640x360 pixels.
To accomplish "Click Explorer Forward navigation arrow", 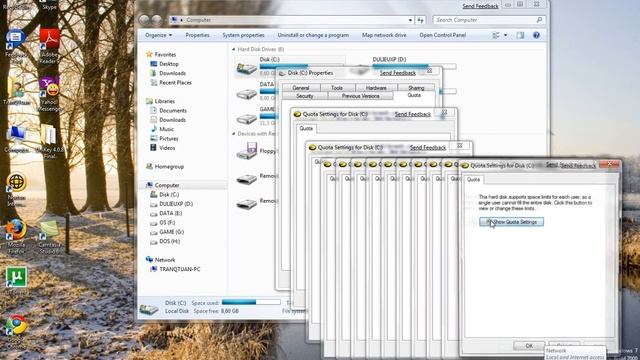I will tap(157, 20).
